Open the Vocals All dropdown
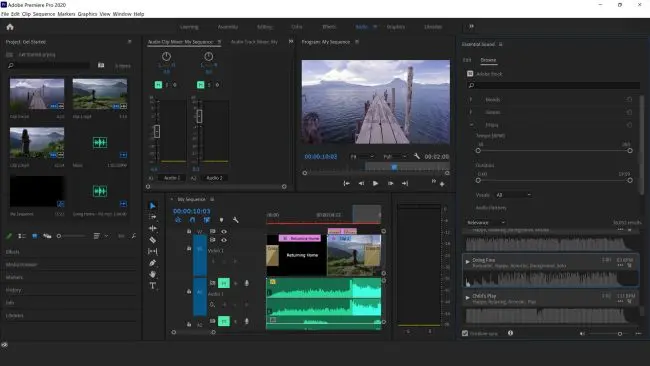 (513, 195)
